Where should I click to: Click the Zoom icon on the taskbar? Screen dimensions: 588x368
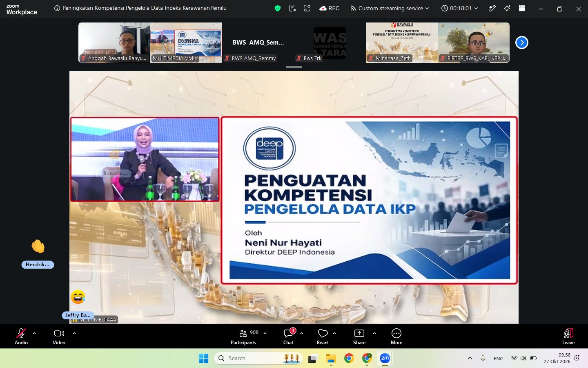pos(385,359)
